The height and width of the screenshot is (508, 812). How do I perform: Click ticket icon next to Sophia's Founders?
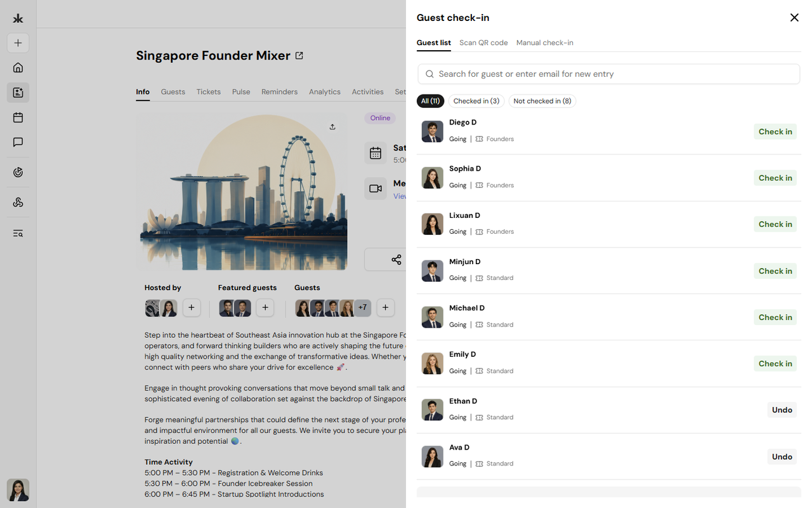click(x=480, y=185)
